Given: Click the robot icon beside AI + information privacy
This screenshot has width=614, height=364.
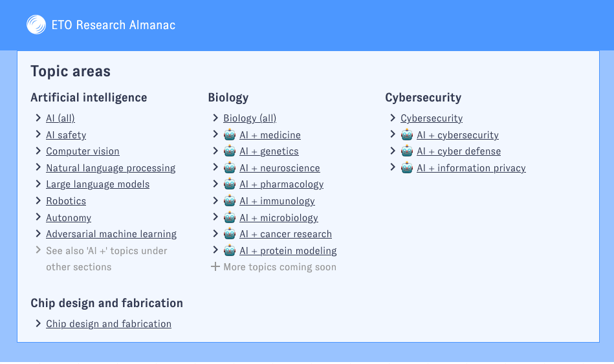Looking at the screenshot, I should [407, 168].
